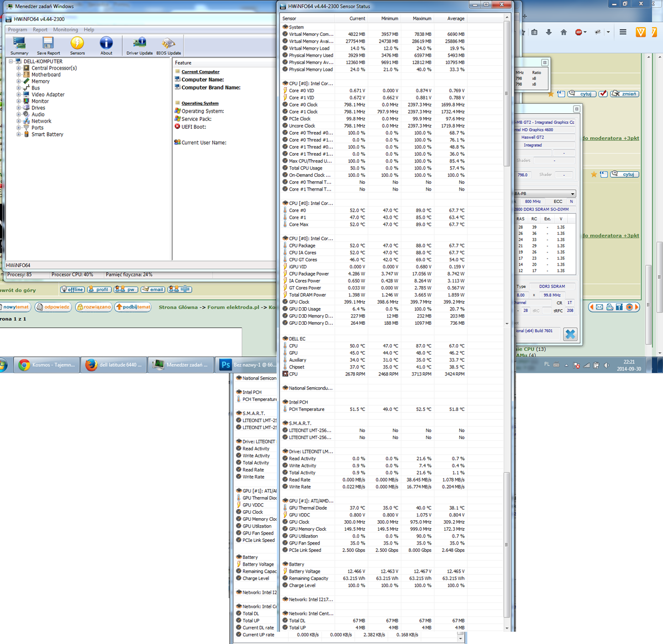The image size is (663, 644).
Task: Click the network signal tray icon
Action: (587, 365)
